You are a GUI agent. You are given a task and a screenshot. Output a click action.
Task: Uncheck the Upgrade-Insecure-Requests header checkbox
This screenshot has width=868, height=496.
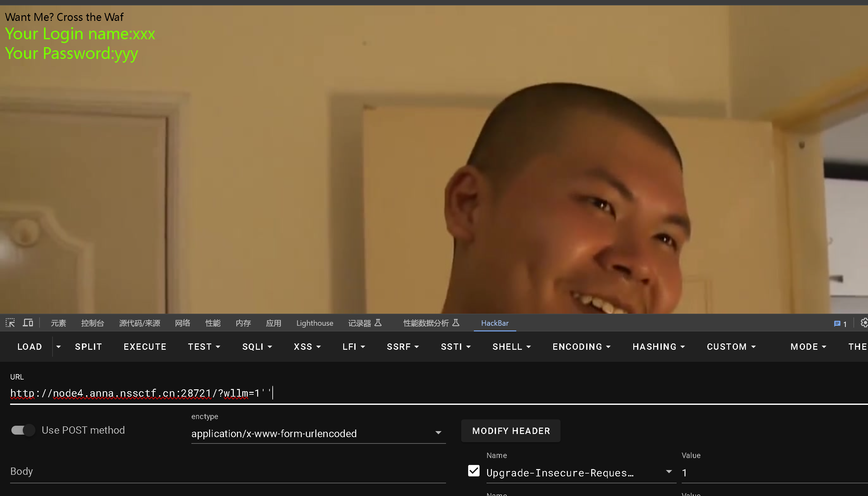[x=474, y=471]
